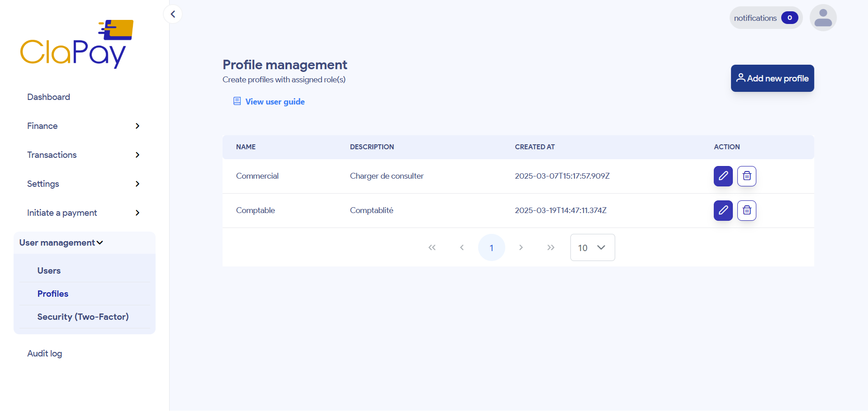Expand the Transactions menu section
Image resolution: width=868 pixels, height=413 pixels.
84,155
